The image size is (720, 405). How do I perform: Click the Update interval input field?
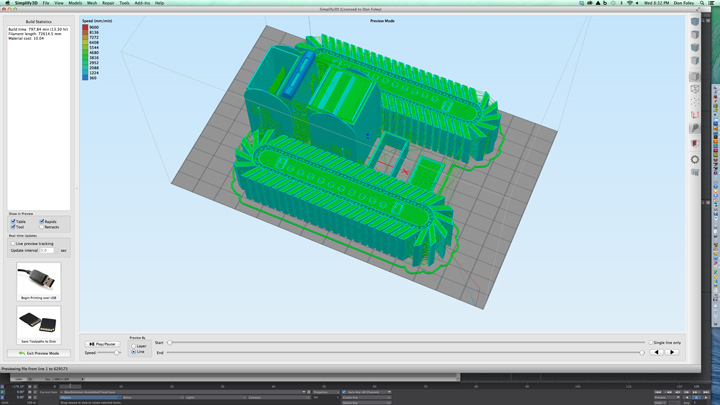[x=47, y=250]
